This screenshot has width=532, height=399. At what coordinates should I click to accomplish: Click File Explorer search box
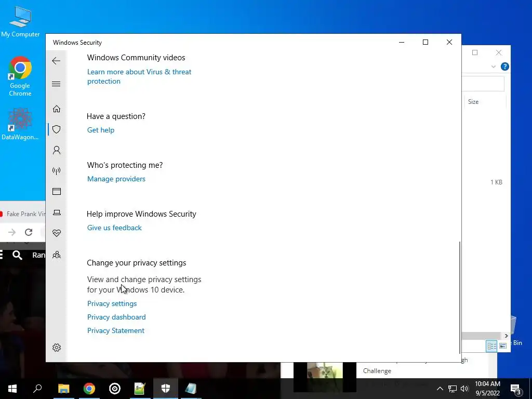point(483,84)
